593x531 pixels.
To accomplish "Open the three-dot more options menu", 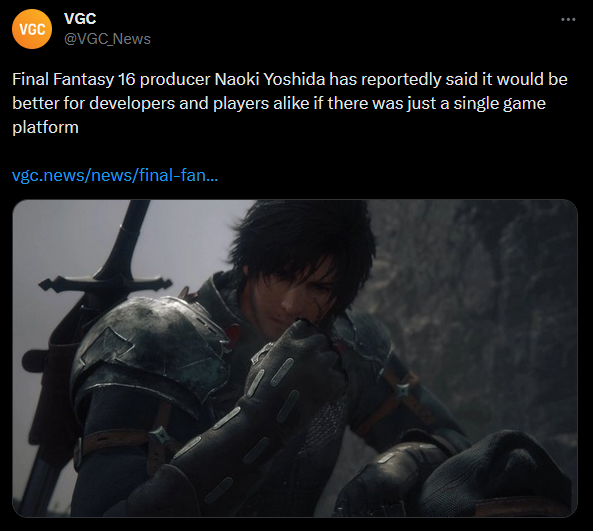I will [x=568, y=19].
